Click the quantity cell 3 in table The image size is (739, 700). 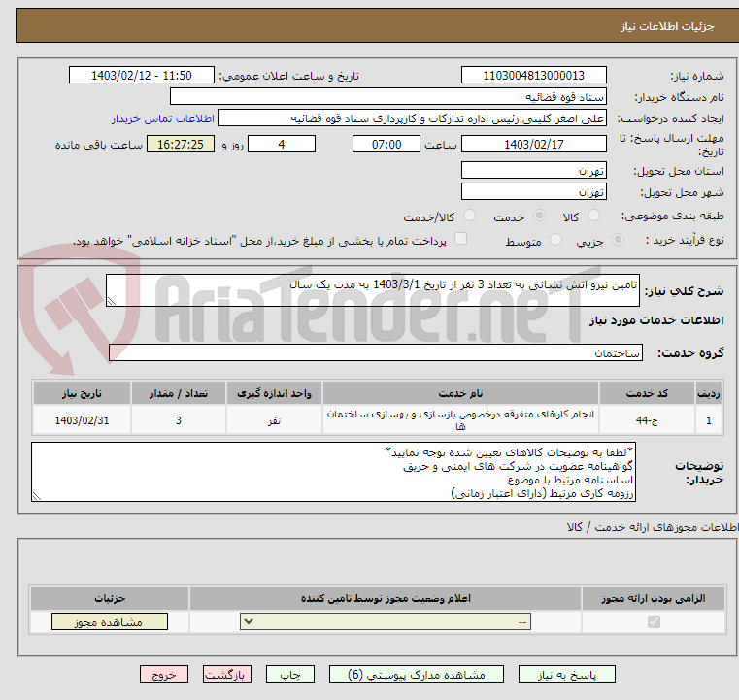click(x=178, y=419)
